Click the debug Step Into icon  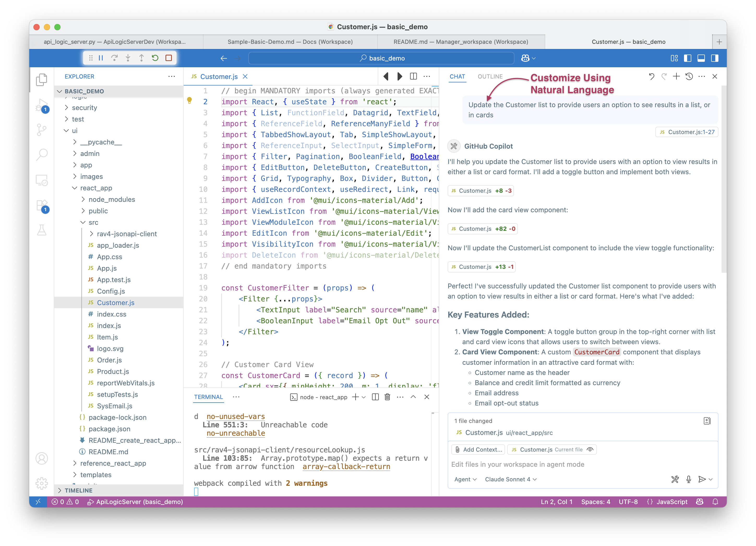pyautogui.click(x=128, y=58)
